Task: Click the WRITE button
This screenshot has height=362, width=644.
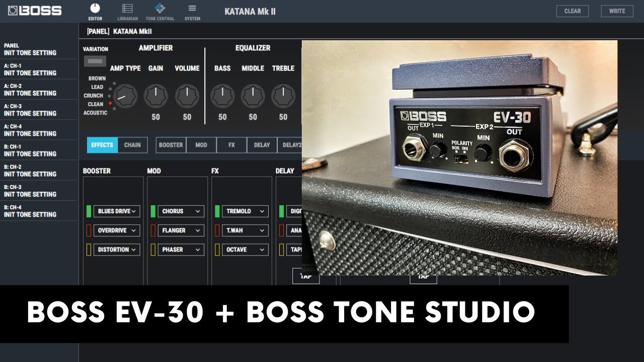Action: (x=617, y=11)
